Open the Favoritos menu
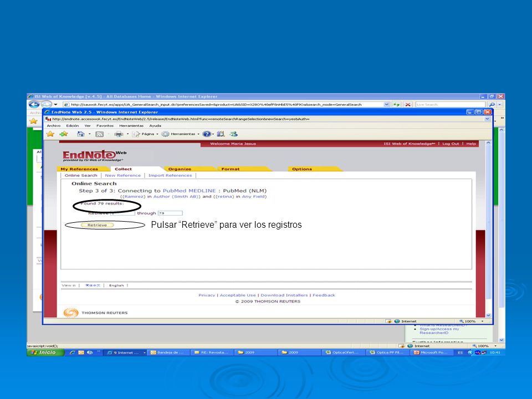532x399 pixels. (x=105, y=126)
